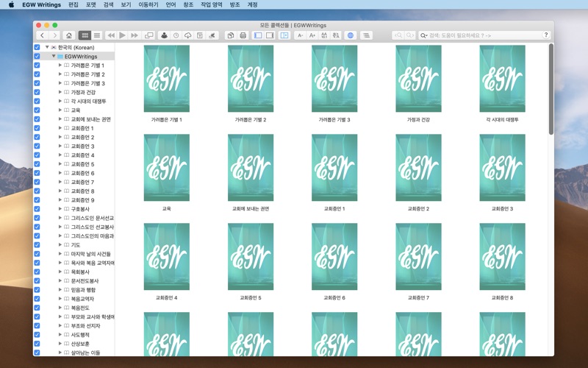Viewport: 588px width, 368px height.
Task: Toggle split view layout icon
Action: click(284, 35)
